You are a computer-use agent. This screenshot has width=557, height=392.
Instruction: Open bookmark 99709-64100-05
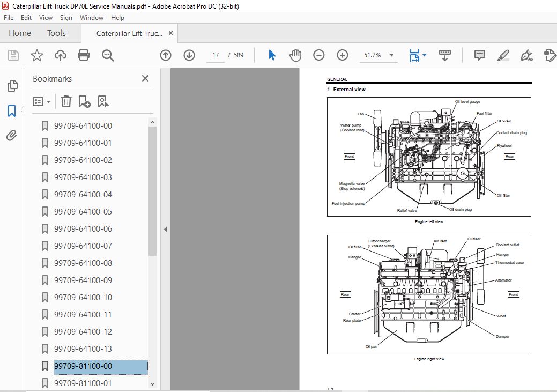[83, 211]
